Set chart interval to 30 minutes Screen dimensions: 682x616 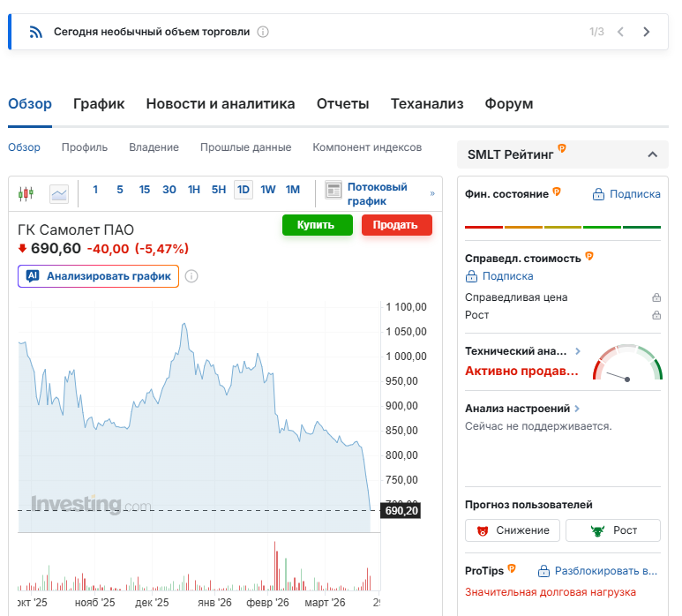point(169,190)
